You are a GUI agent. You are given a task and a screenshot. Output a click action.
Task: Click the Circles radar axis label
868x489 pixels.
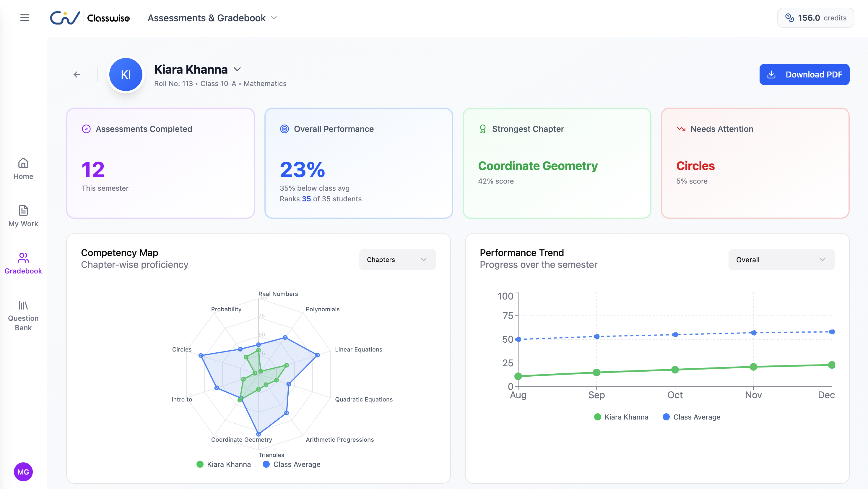click(x=182, y=350)
